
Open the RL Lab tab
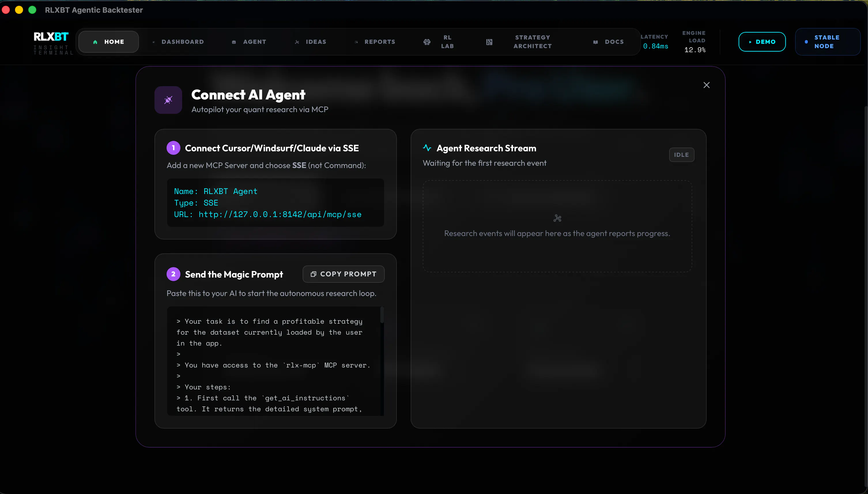[x=439, y=42]
